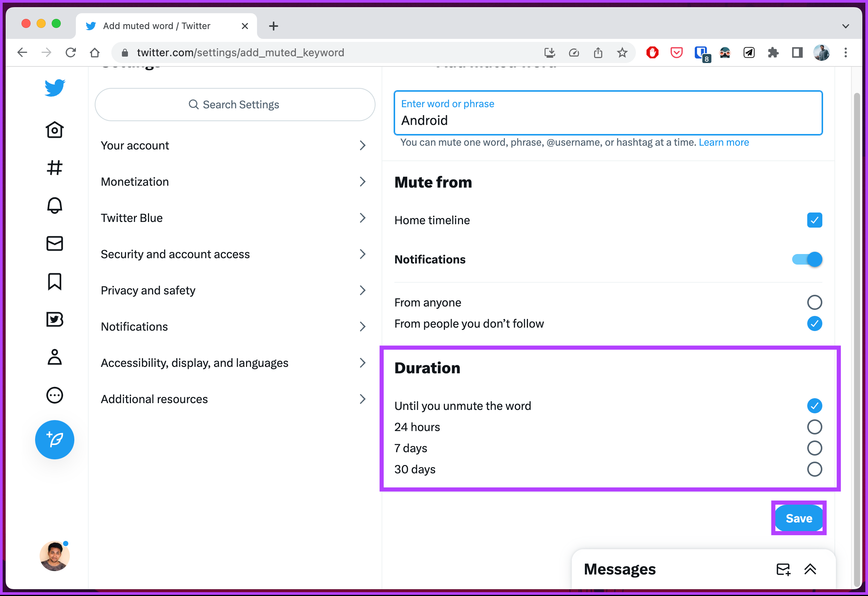Select the From anyone radio option
This screenshot has height=596, width=868.
(814, 302)
